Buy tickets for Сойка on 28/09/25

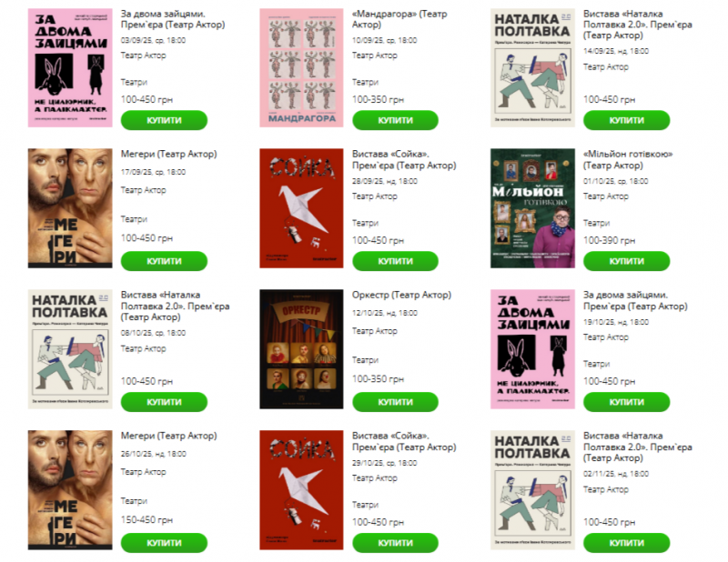[395, 261]
